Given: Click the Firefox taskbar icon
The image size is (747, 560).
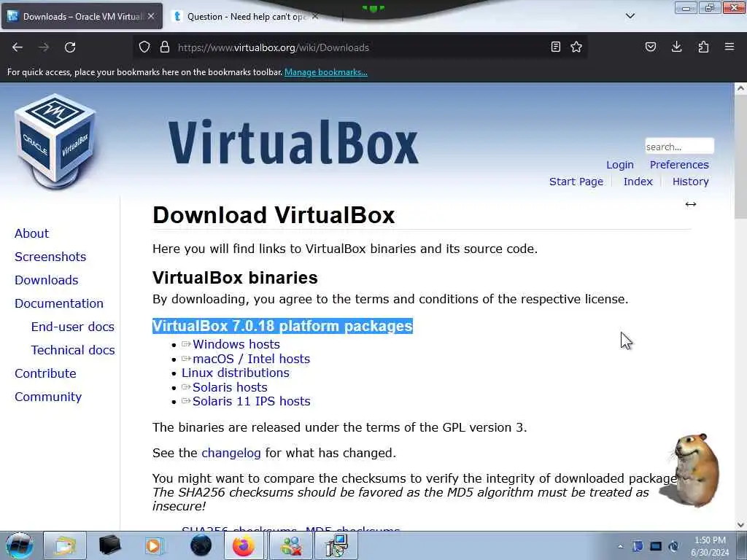Looking at the screenshot, I should pyautogui.click(x=244, y=545).
